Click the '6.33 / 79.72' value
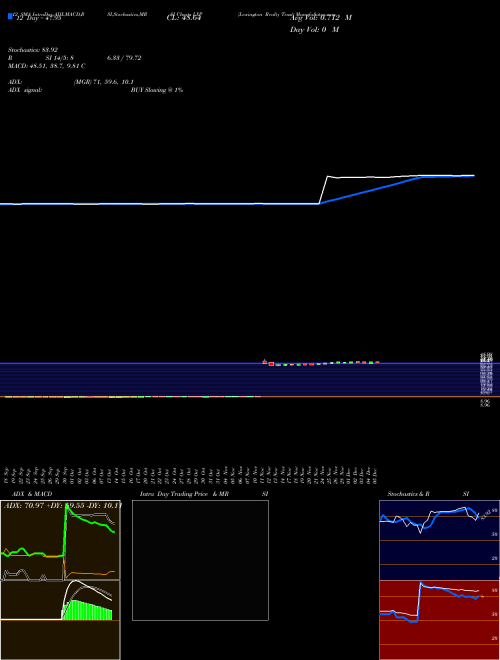The height and width of the screenshot is (660, 500). coord(124,58)
